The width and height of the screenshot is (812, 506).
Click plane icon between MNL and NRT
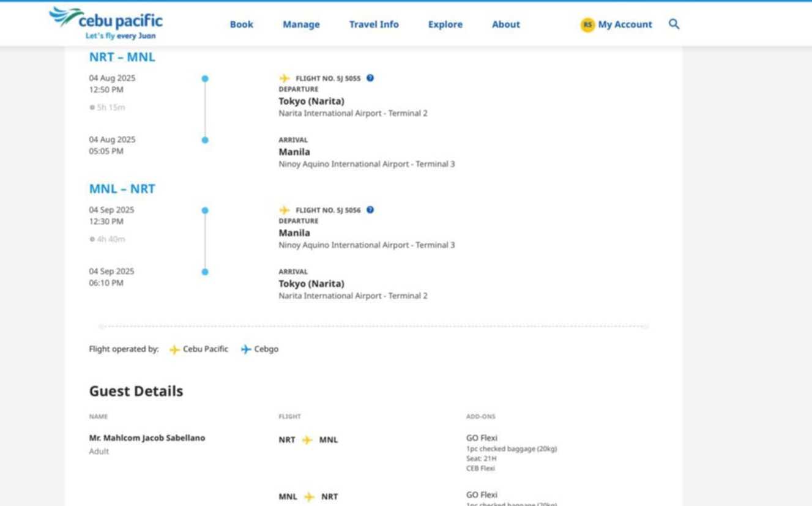(310, 497)
